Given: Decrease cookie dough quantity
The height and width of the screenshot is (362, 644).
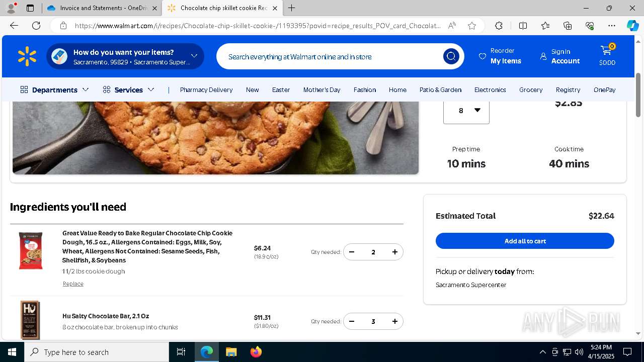Looking at the screenshot, I should click(352, 252).
